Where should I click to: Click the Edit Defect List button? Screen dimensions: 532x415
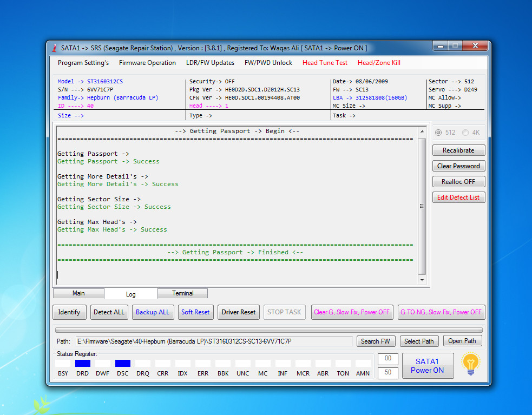point(458,197)
